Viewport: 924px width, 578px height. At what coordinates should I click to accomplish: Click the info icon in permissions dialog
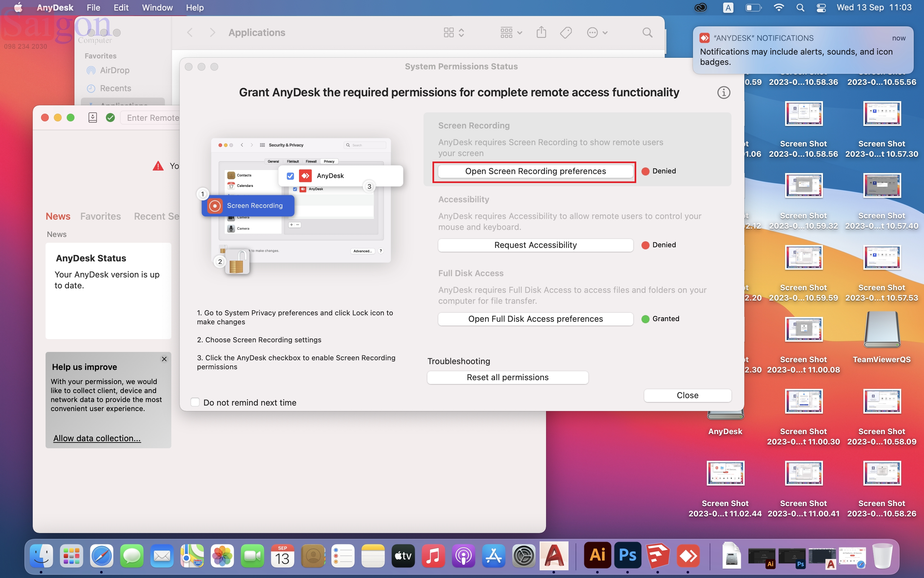click(x=723, y=92)
